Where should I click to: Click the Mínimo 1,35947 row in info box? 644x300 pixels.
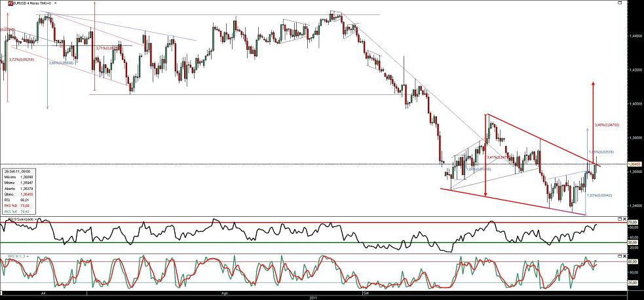[18, 183]
